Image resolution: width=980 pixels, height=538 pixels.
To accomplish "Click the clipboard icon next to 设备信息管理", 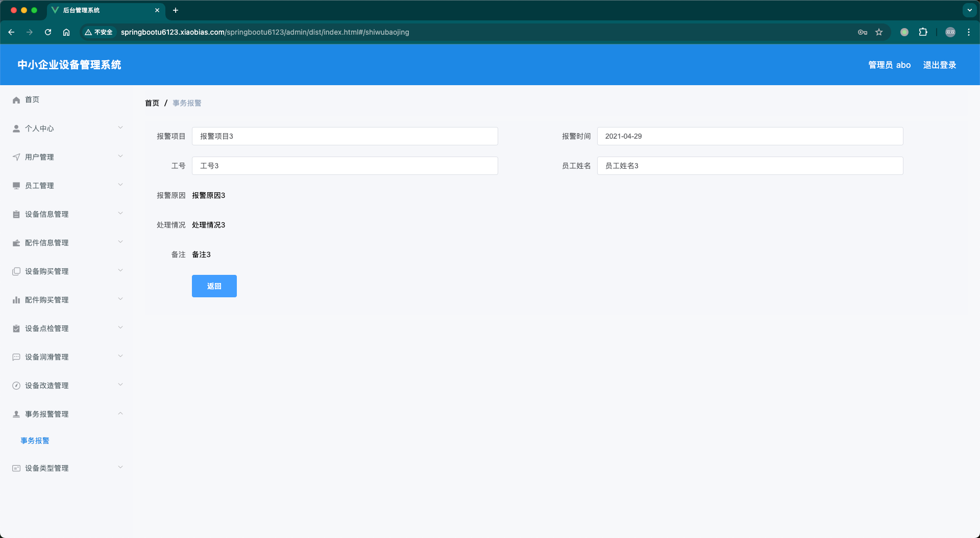I will point(16,214).
